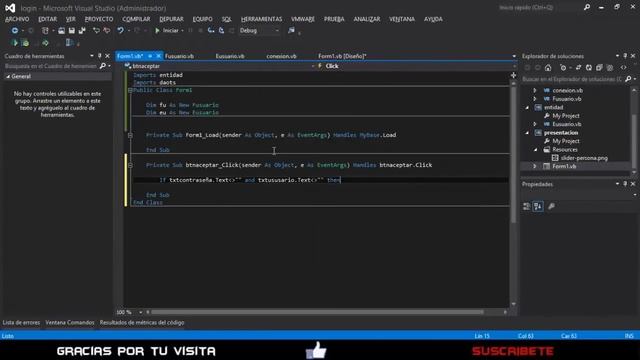Collapse the btnaceptar_Click sub outline
The height and width of the screenshot is (360, 640).
130,165
